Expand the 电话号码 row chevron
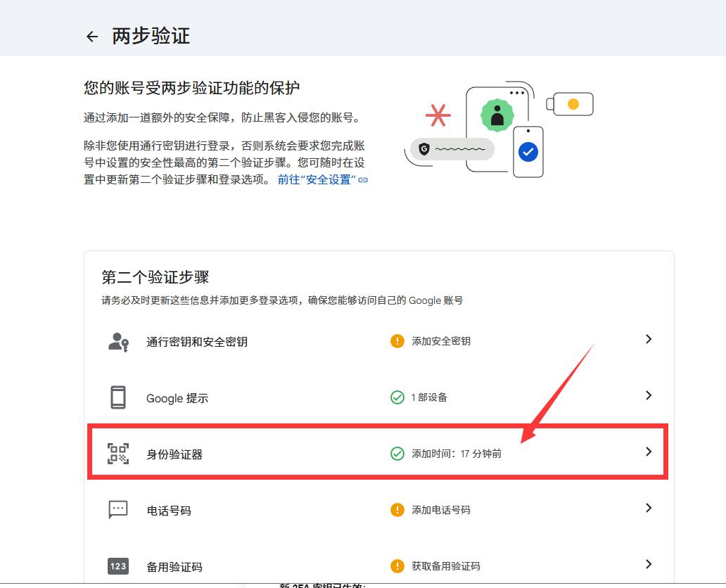 click(649, 508)
